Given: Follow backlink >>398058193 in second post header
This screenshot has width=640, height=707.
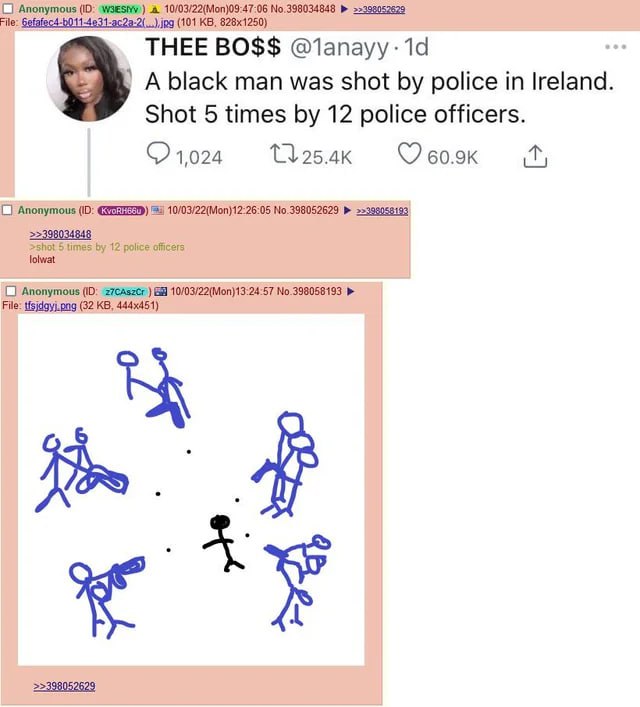Looking at the screenshot, I should 382,211.
